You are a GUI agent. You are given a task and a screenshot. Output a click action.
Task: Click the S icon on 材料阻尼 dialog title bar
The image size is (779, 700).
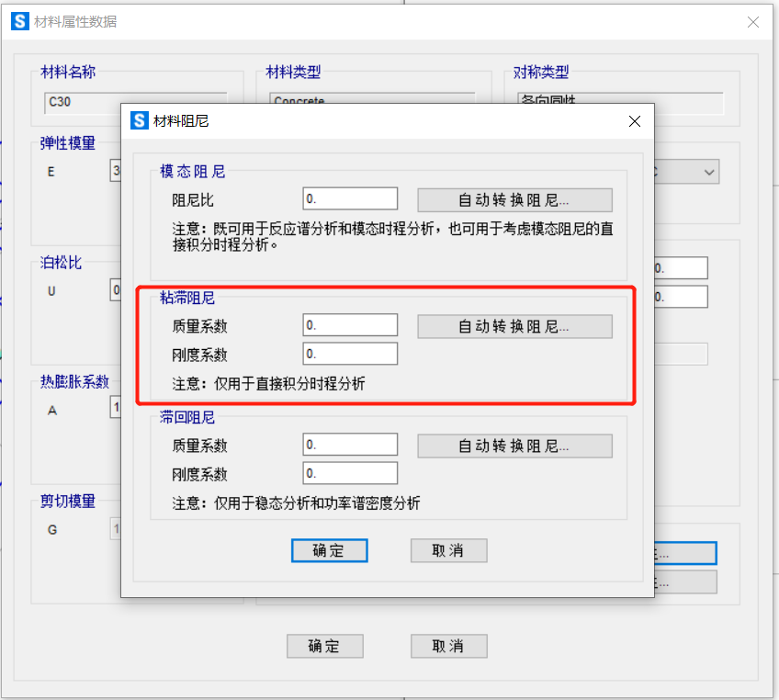click(140, 120)
